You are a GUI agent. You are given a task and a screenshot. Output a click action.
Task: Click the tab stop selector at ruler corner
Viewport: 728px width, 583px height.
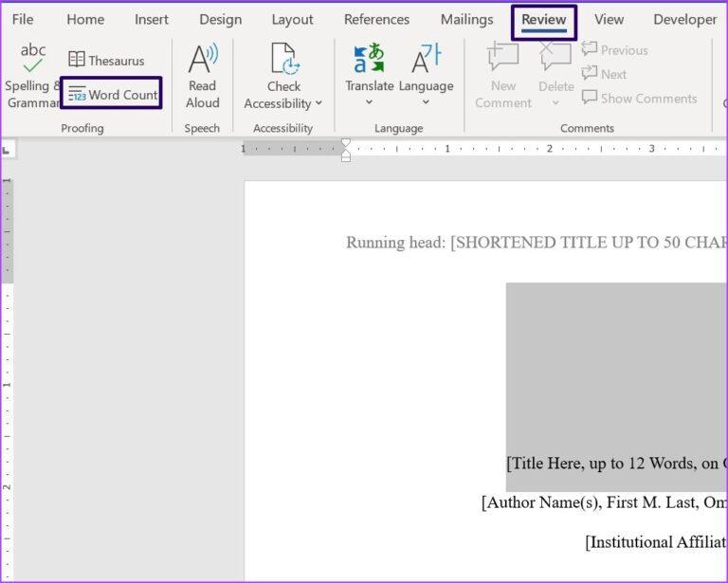point(8,150)
